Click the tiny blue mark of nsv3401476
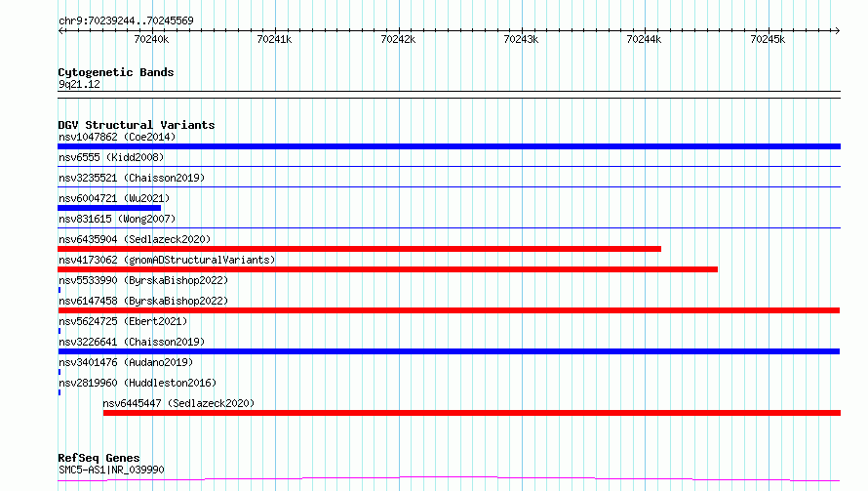 59,372
